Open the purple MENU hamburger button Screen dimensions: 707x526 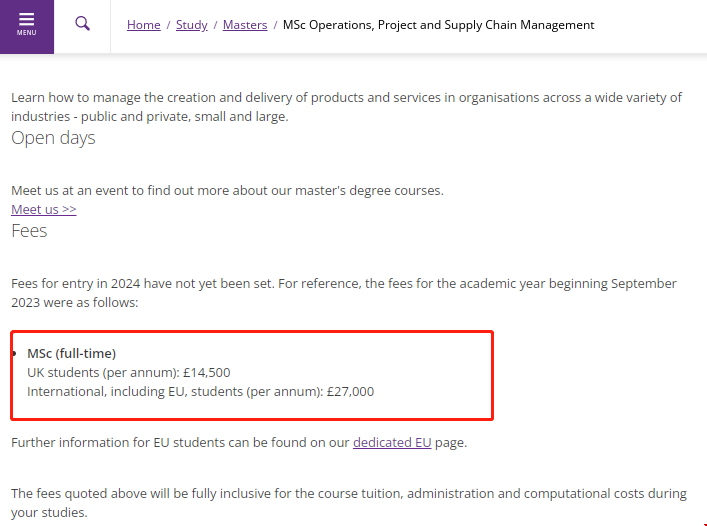(x=27, y=25)
